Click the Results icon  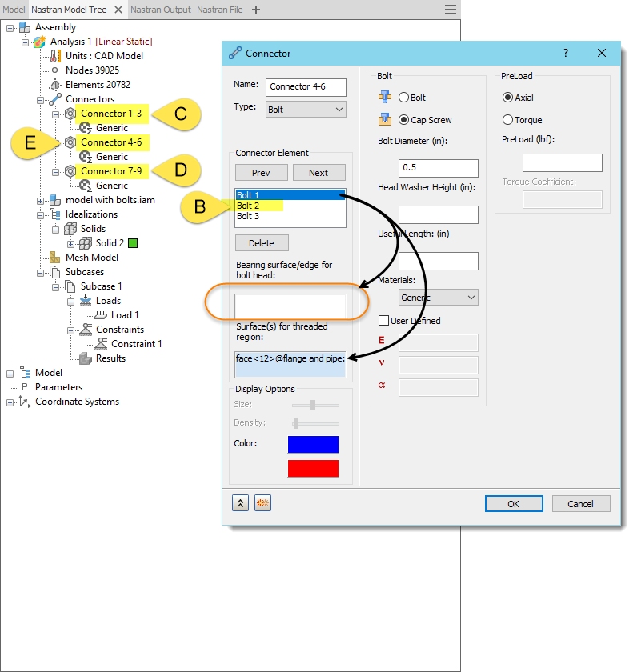pos(86,358)
